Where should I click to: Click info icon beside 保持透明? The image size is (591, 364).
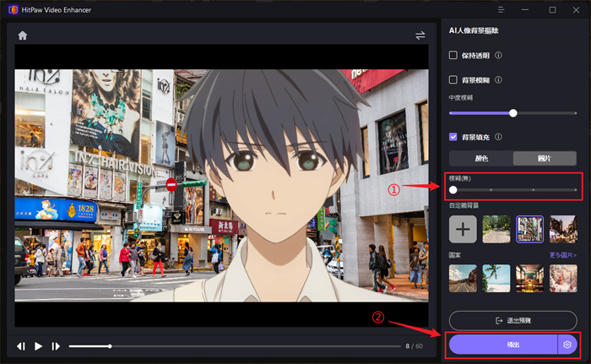(x=498, y=56)
